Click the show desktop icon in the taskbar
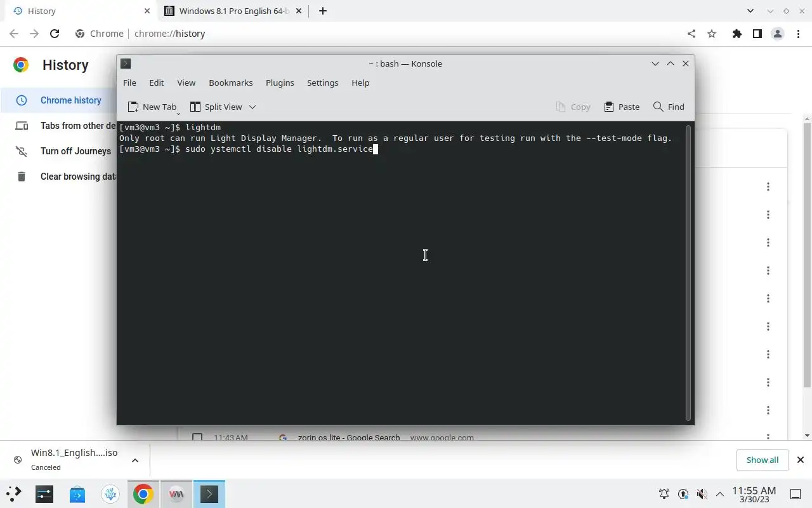 [x=796, y=494]
